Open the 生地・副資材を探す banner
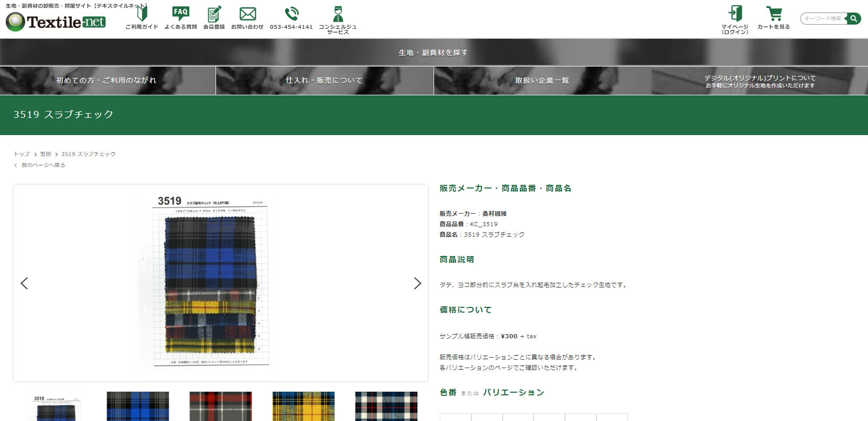 pos(434,52)
